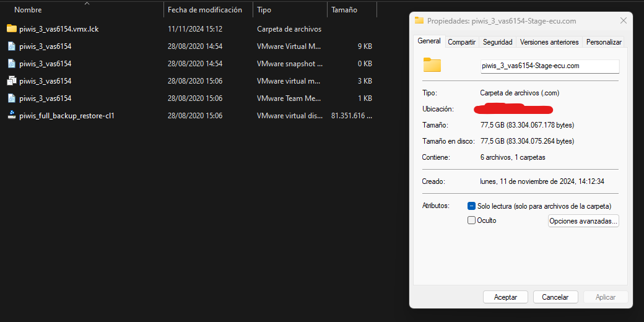
Task: Sort by Fecha de modificación column
Action: 204,10
